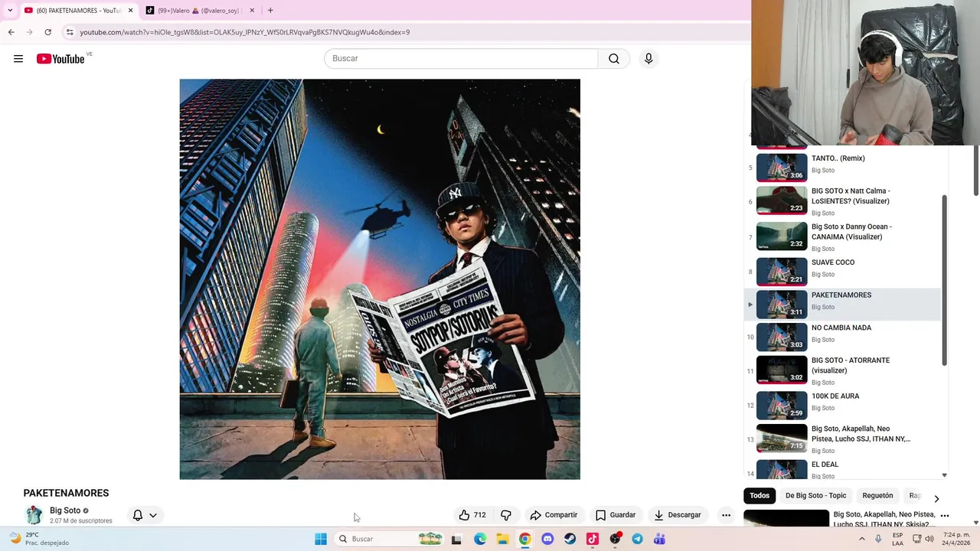The height and width of the screenshot is (551, 980).
Task: Open the Windows Start menu
Action: point(321,539)
